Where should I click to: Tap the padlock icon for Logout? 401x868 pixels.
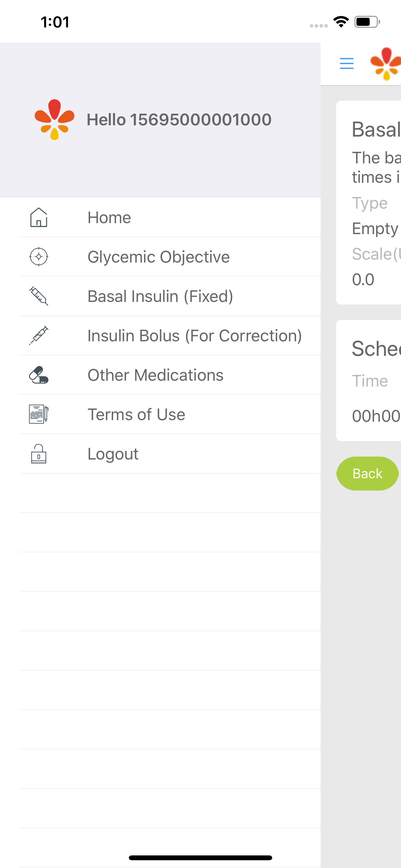click(x=39, y=454)
